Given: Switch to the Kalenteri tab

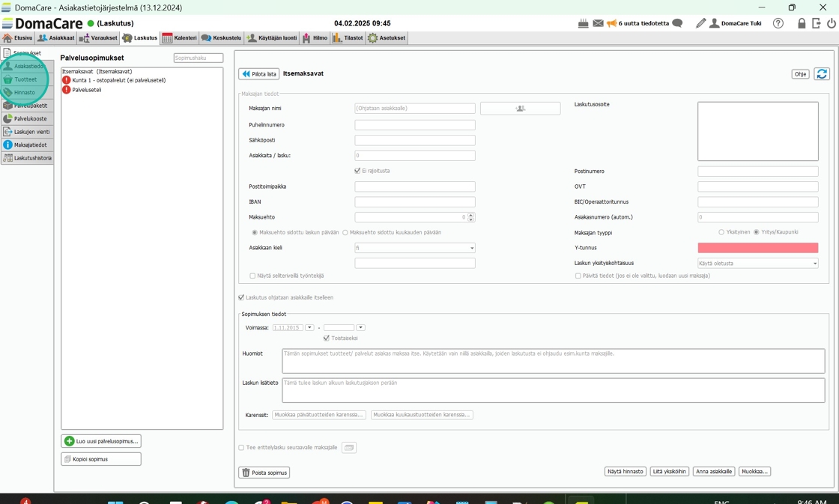Looking at the screenshot, I should (180, 38).
